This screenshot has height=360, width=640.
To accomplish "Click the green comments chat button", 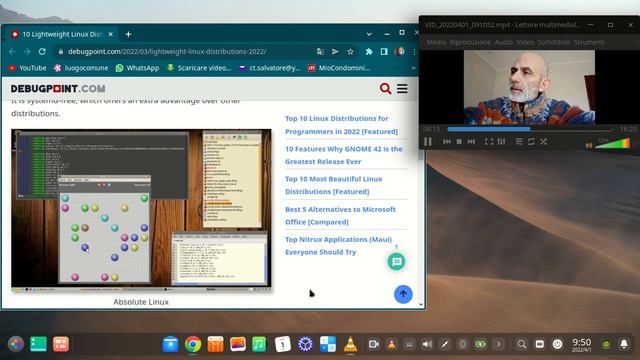I will pyautogui.click(x=396, y=262).
